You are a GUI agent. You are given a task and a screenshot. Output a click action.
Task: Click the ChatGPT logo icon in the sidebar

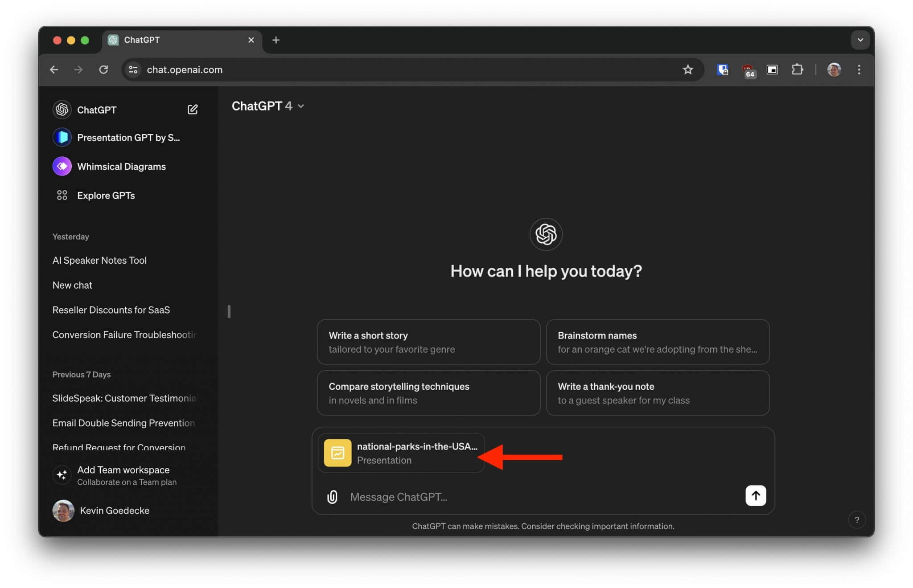pyautogui.click(x=62, y=109)
